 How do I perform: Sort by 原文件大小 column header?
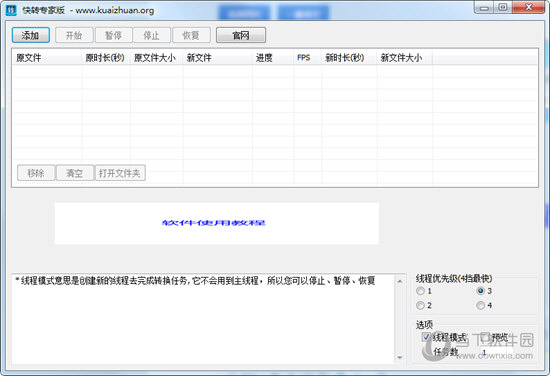coord(156,58)
